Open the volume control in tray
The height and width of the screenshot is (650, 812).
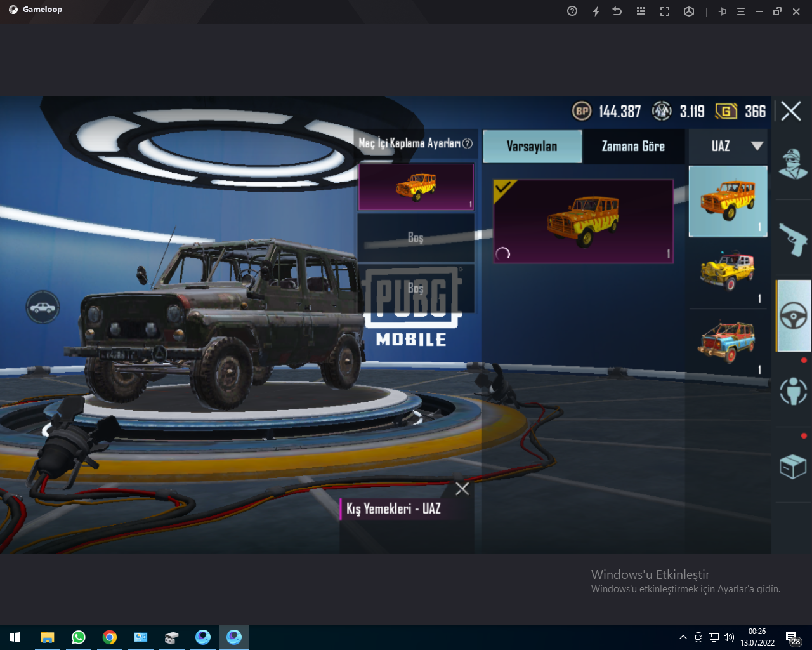[x=729, y=637]
